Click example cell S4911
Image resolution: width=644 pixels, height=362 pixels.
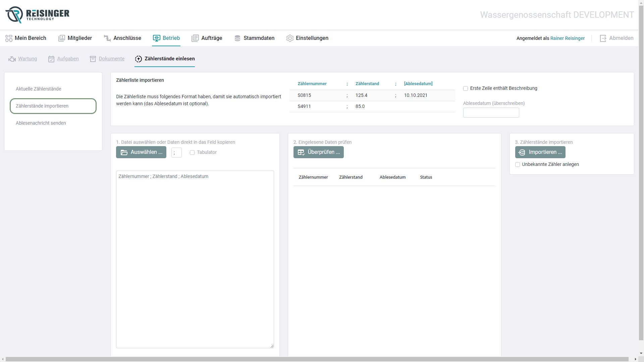coord(304,107)
